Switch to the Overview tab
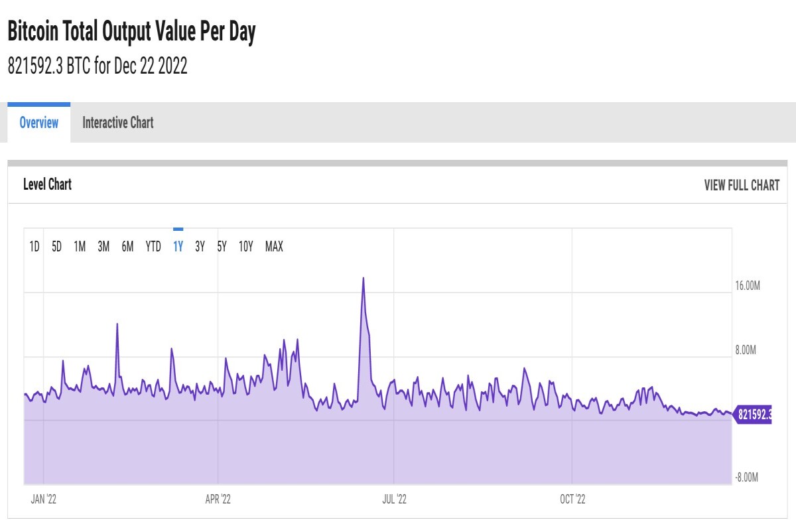Image resolution: width=796 pixels, height=532 pixels. 38,123
